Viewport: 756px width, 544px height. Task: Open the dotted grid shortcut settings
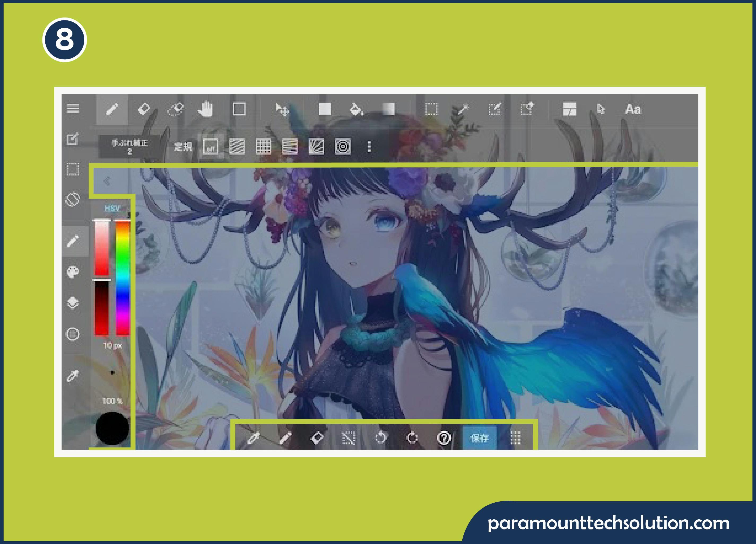[x=516, y=438]
